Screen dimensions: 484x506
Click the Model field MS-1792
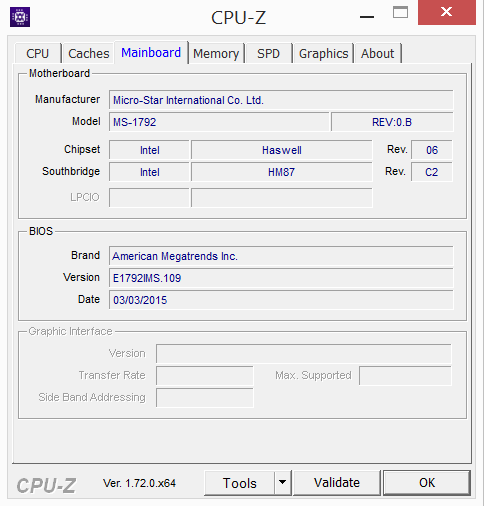[x=219, y=122]
